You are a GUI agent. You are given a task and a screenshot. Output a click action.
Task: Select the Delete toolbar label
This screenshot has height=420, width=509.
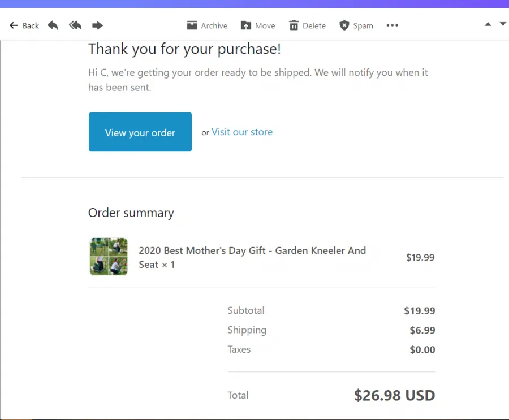point(314,25)
